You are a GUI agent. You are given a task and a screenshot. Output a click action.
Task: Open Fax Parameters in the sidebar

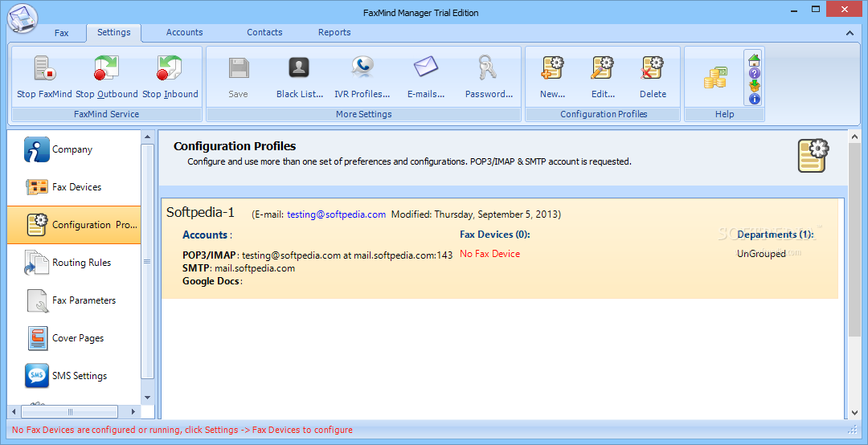tap(74, 300)
